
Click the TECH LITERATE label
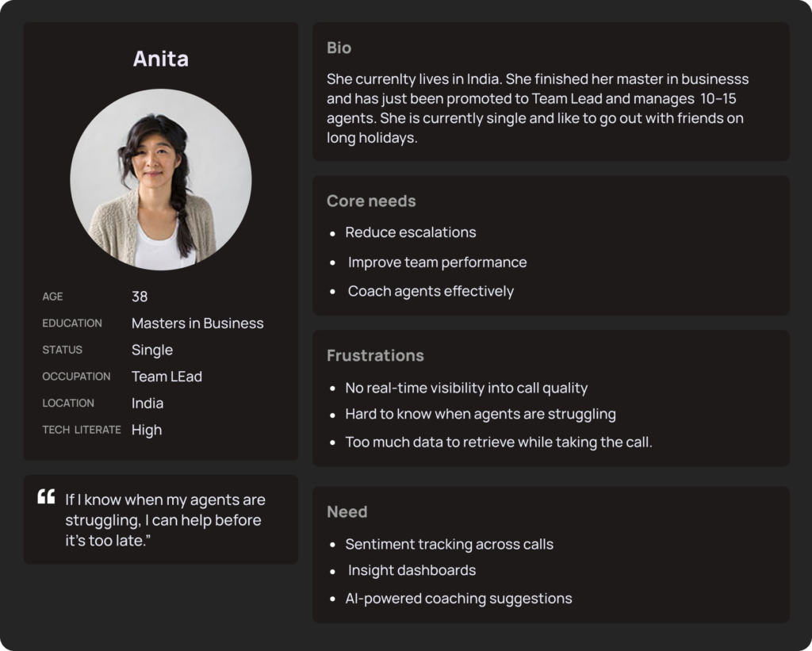[x=82, y=430]
